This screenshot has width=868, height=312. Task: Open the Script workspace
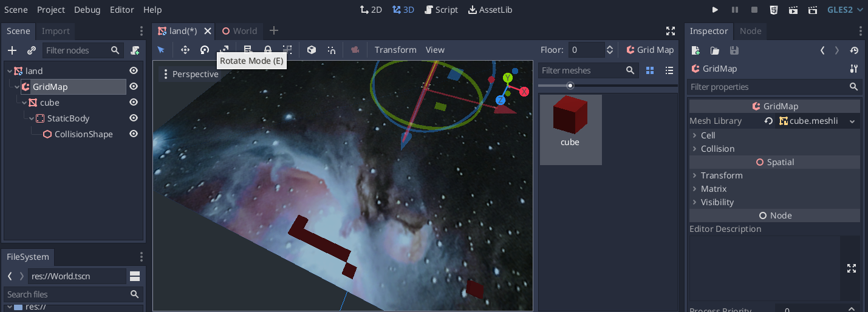point(441,10)
